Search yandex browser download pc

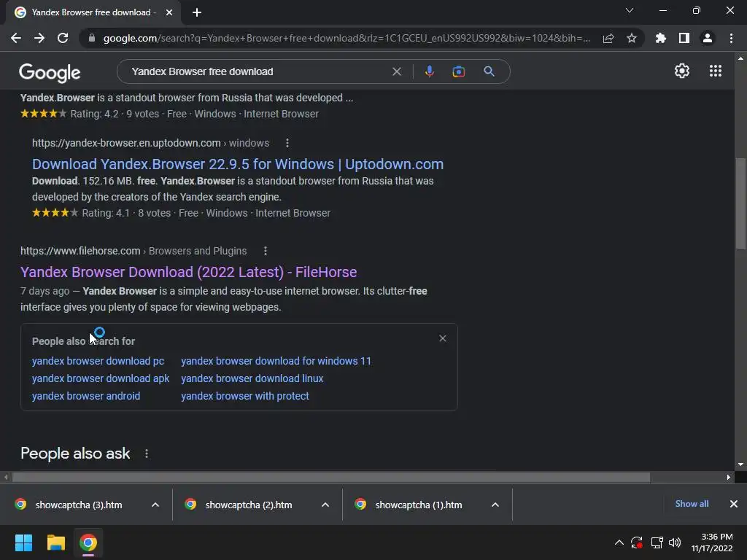tap(98, 361)
